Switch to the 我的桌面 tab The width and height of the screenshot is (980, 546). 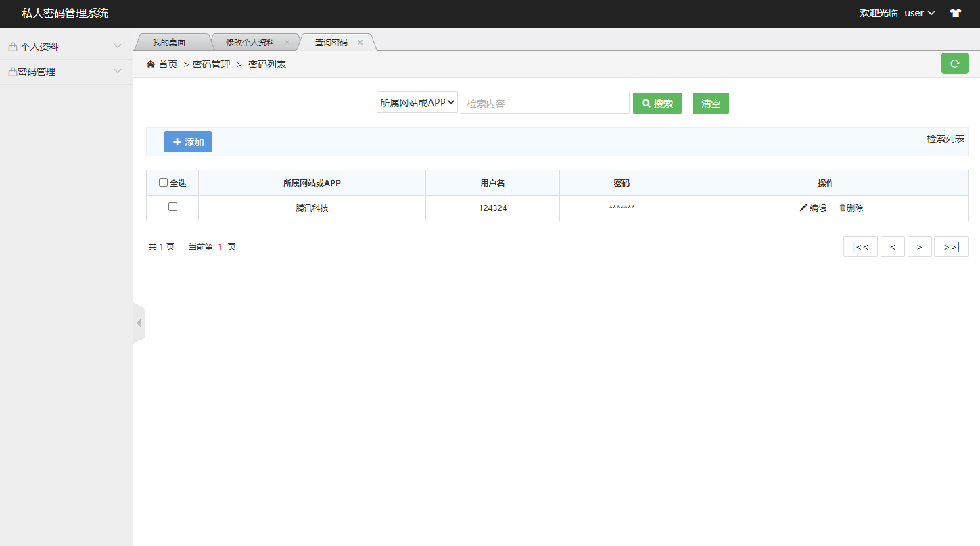click(x=168, y=42)
